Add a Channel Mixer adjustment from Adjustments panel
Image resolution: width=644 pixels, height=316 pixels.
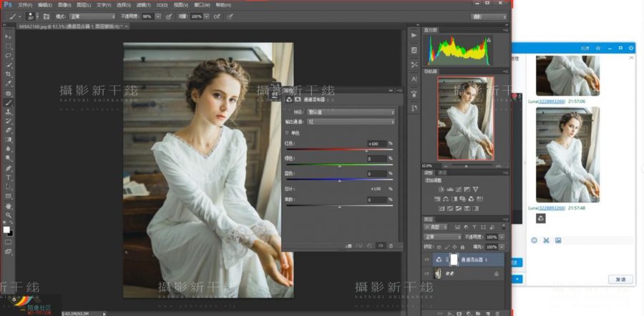pyautogui.click(x=472, y=199)
